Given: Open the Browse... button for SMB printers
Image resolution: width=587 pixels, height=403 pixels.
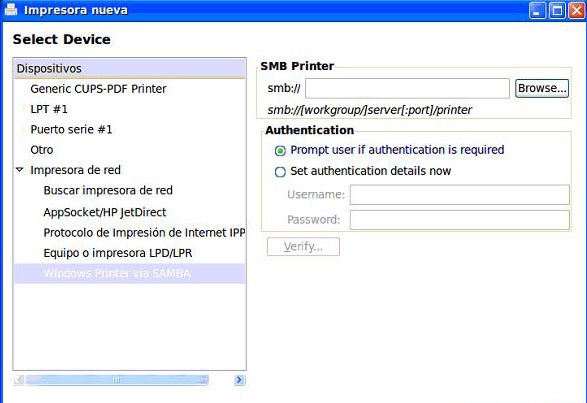Looking at the screenshot, I should 542,88.
